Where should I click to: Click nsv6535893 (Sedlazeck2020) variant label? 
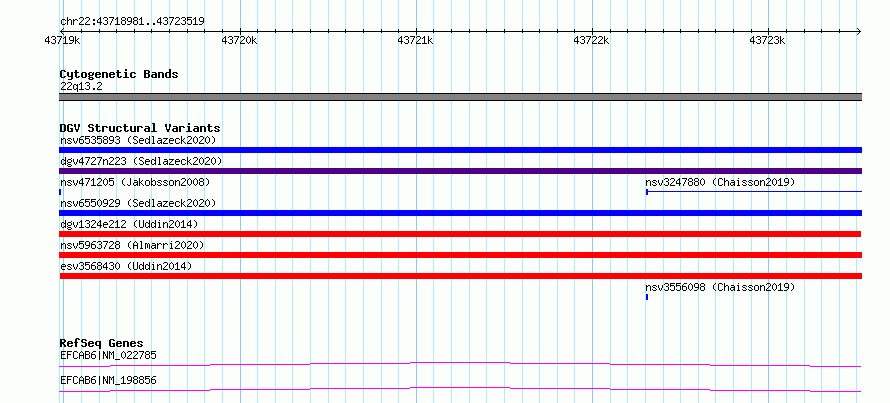138,140
